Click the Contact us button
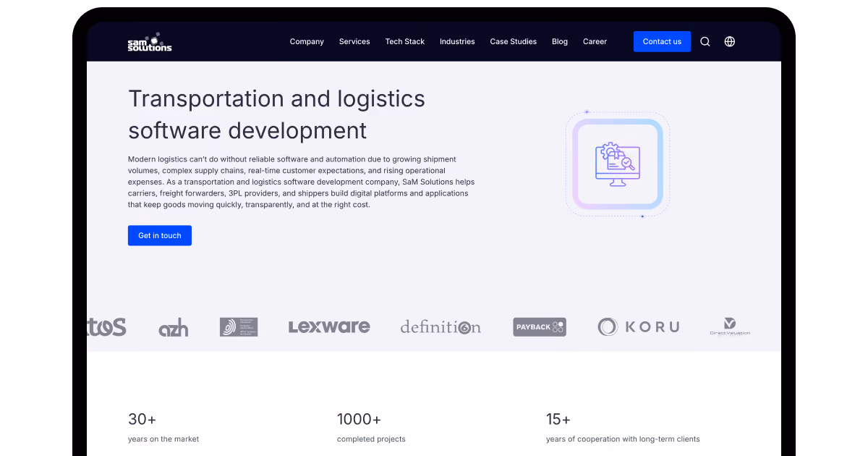This screenshot has height=456, width=868. (662, 42)
